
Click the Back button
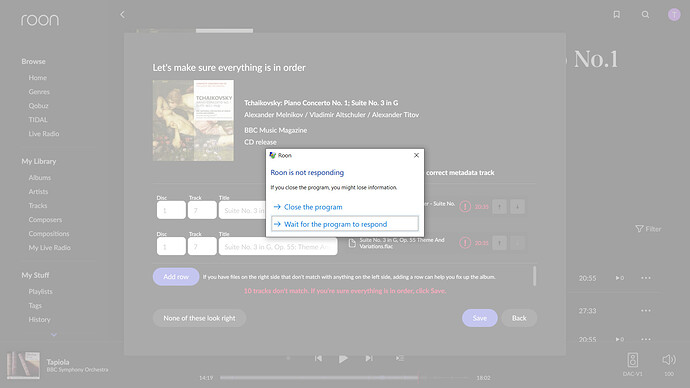(x=519, y=318)
